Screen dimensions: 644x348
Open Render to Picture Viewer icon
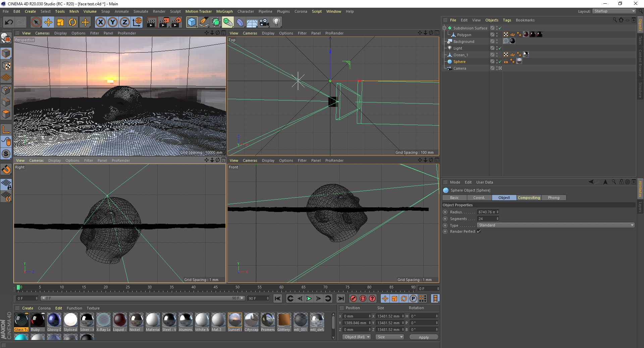164,22
